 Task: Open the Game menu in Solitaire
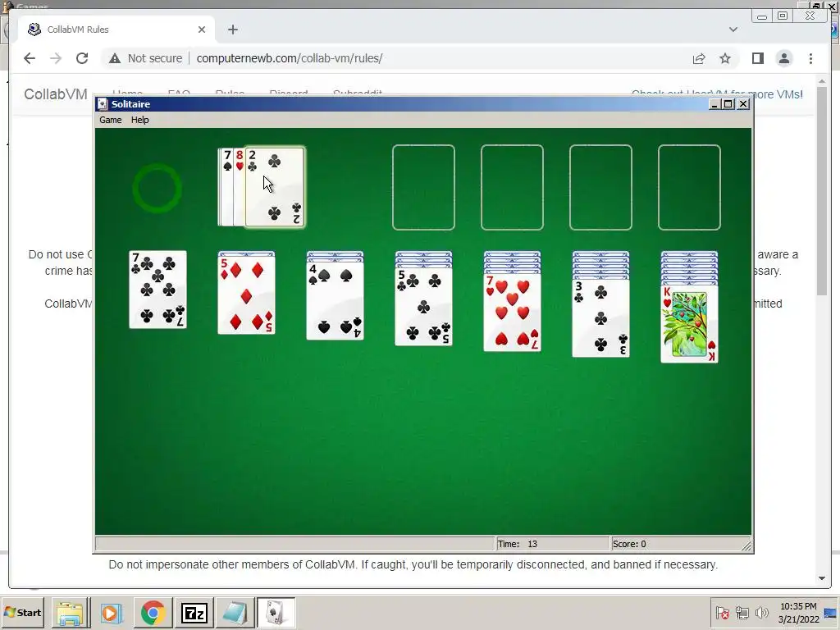tap(111, 120)
